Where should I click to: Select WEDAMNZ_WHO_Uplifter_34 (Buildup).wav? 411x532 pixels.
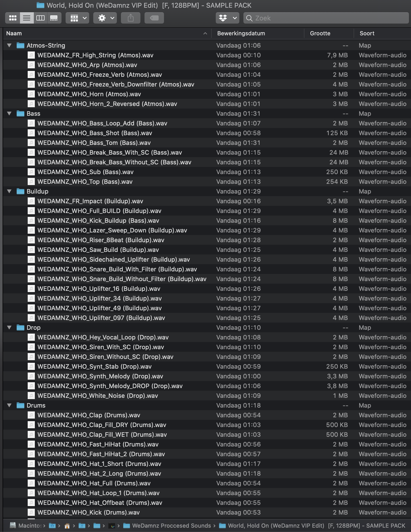tap(100, 298)
